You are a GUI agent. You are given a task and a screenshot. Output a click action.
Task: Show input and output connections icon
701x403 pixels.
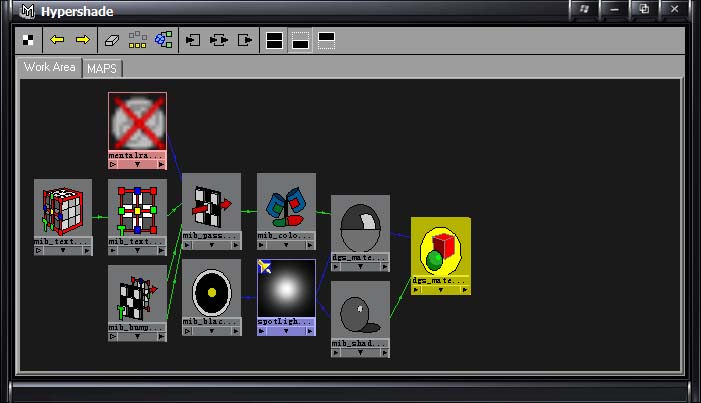pyautogui.click(x=219, y=41)
